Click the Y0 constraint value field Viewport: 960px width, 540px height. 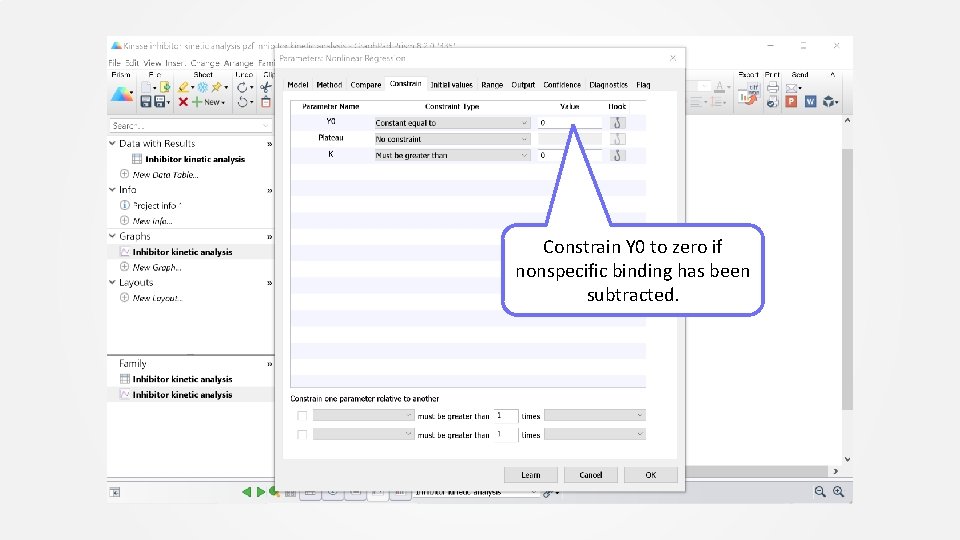point(570,122)
